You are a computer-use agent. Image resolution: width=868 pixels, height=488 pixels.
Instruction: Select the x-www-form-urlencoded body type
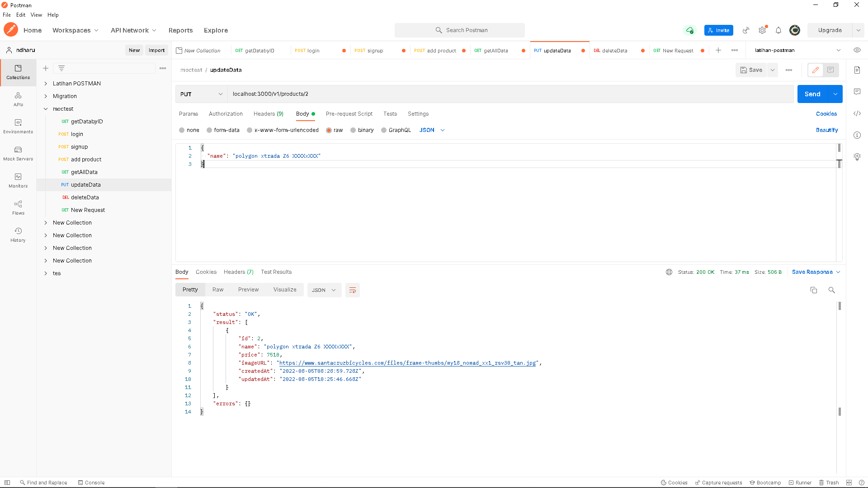(283, 130)
